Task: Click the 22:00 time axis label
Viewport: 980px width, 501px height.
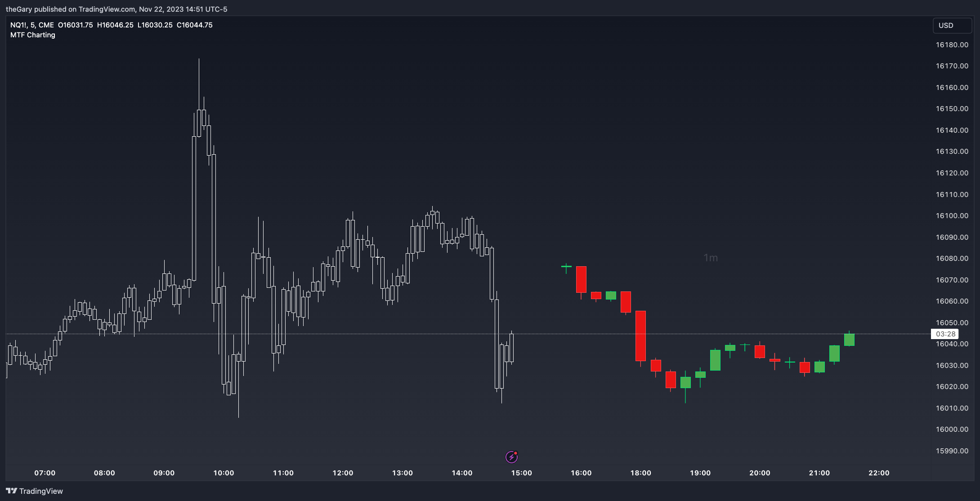Action: (879, 473)
